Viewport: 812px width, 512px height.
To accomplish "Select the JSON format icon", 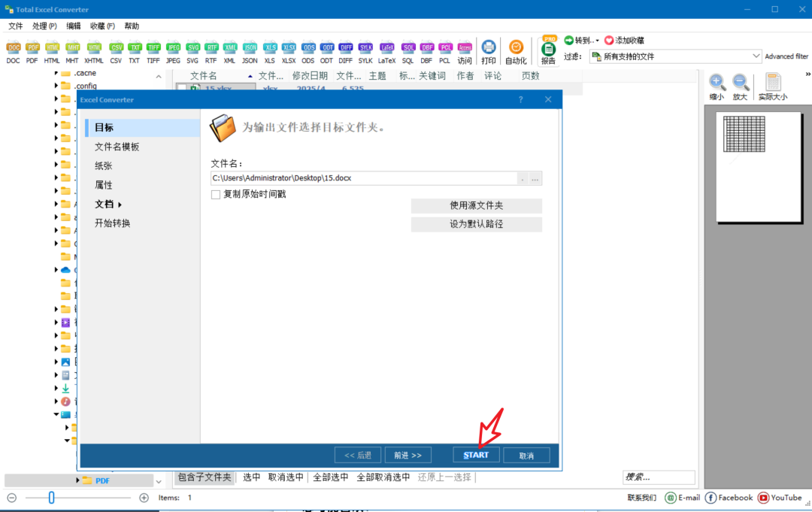I will tap(250, 53).
